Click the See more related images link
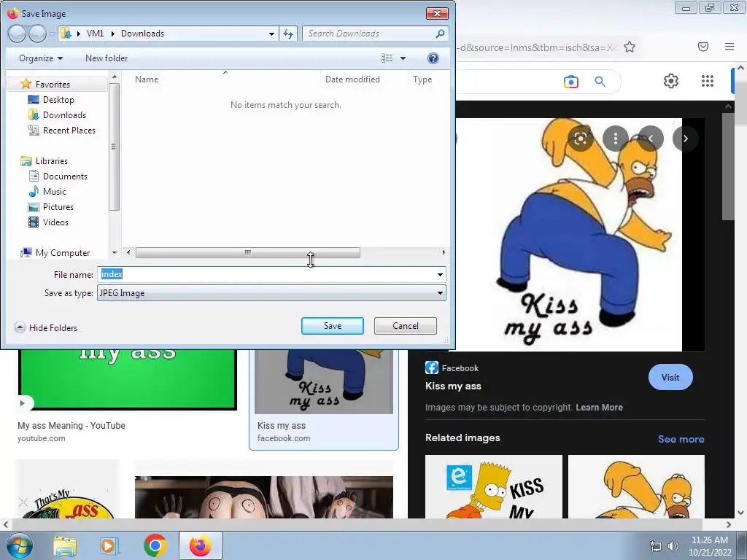Screen dimensions: 747x560 coord(681,439)
